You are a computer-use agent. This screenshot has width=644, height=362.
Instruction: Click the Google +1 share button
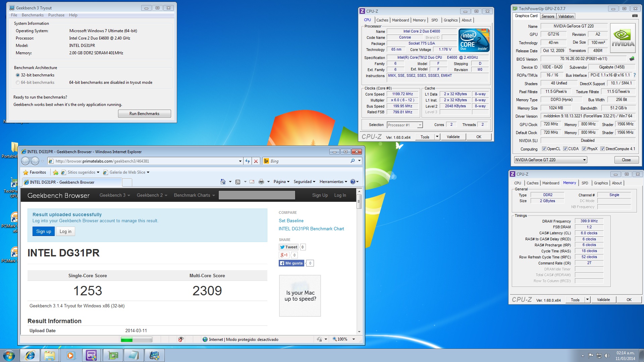(x=284, y=255)
